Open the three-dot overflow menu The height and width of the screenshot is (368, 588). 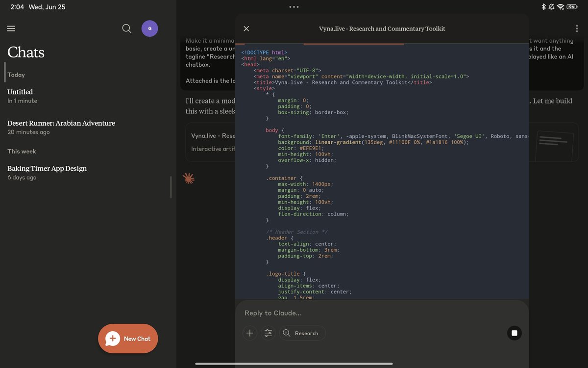(x=577, y=28)
